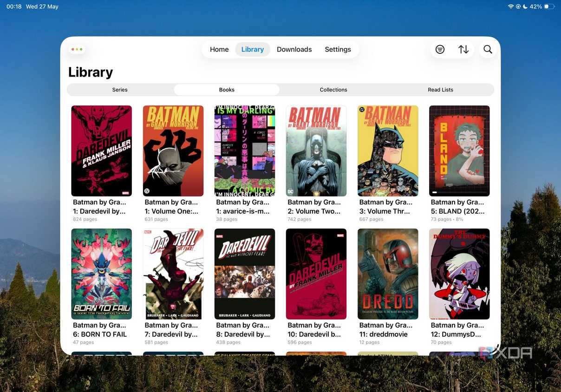561x392 pixels.
Task: Click the '7: Daredevil by...' title text
Action: point(171,334)
